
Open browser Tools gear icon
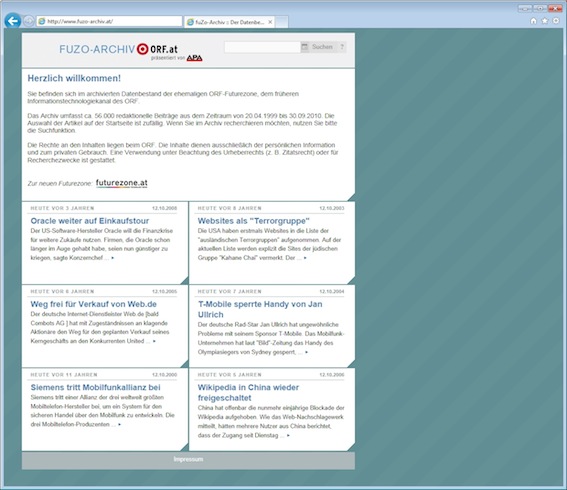click(x=556, y=21)
